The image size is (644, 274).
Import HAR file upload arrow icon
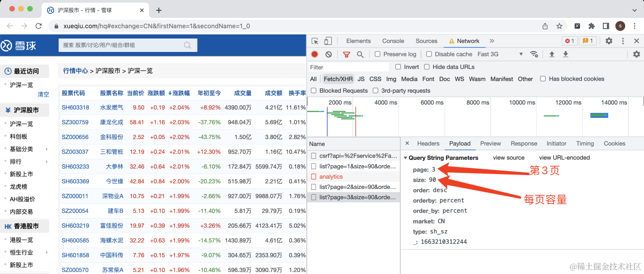pyautogui.click(x=552, y=54)
